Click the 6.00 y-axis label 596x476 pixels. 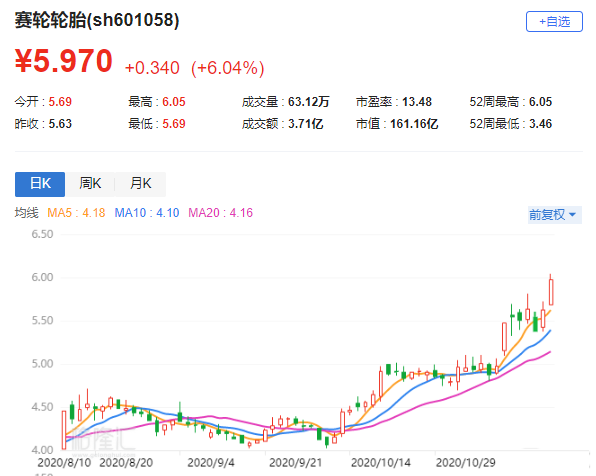point(42,278)
